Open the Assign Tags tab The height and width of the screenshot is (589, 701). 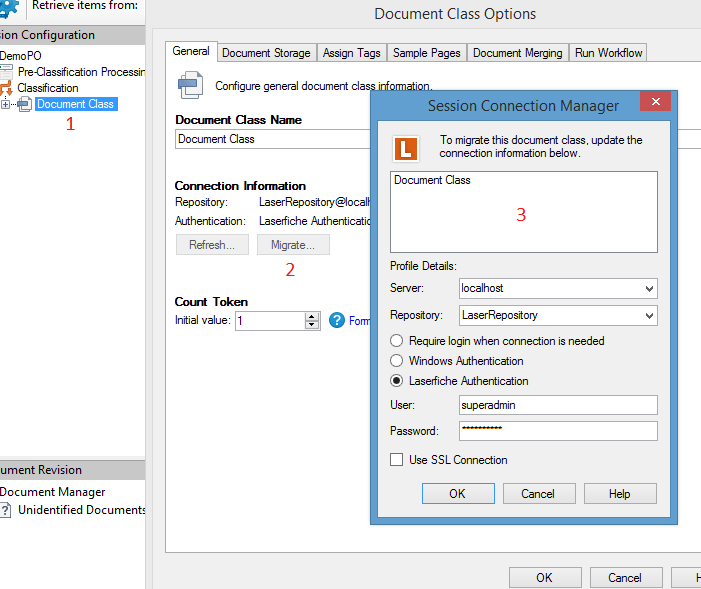click(352, 53)
